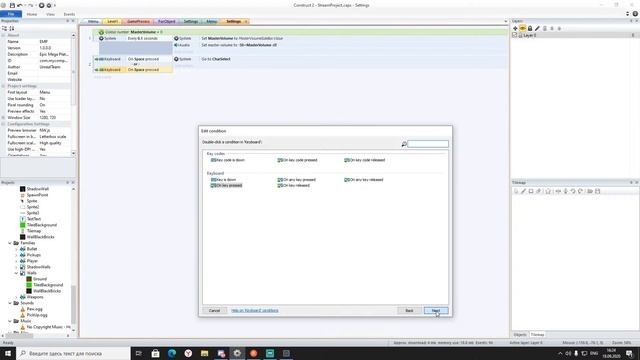Select 'On key released' condition
Image resolution: width=640 pixels, height=360 pixels.
pyautogui.click(x=293, y=185)
